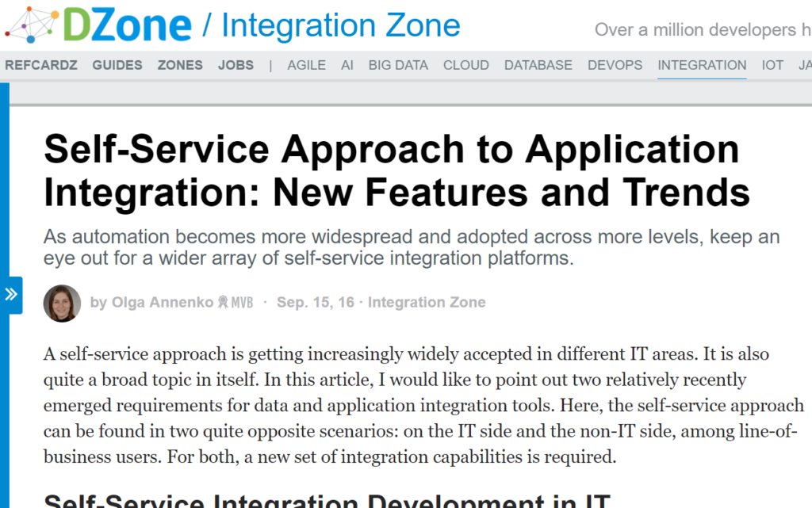Image resolution: width=812 pixels, height=508 pixels.
Task: Go to the AI zone
Action: 347,65
